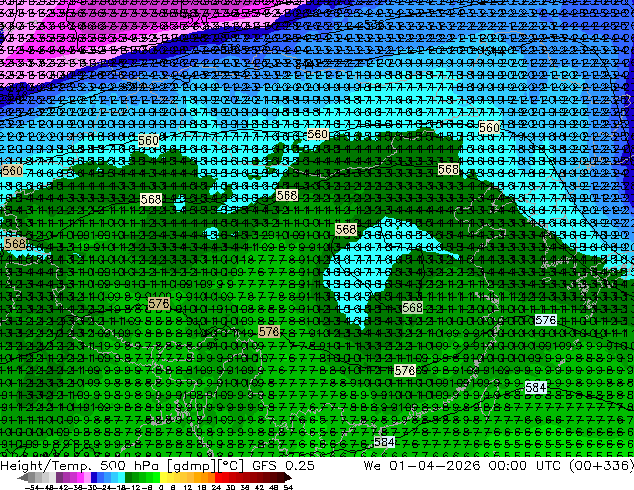Click the '[gdmp]' unit label in caption

pyautogui.click(x=192, y=466)
